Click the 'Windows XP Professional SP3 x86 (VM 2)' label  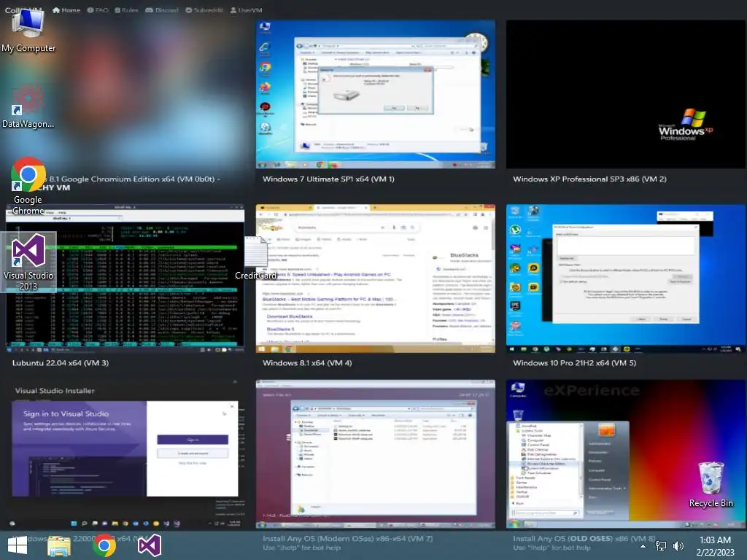[589, 179]
